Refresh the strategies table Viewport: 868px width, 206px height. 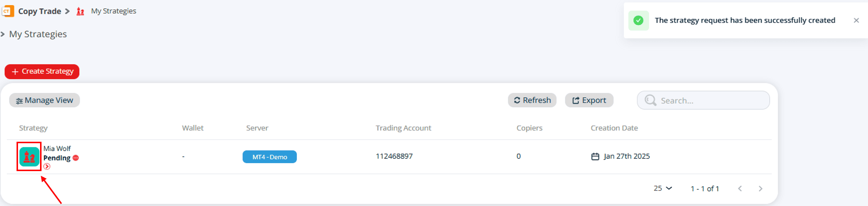pos(532,100)
